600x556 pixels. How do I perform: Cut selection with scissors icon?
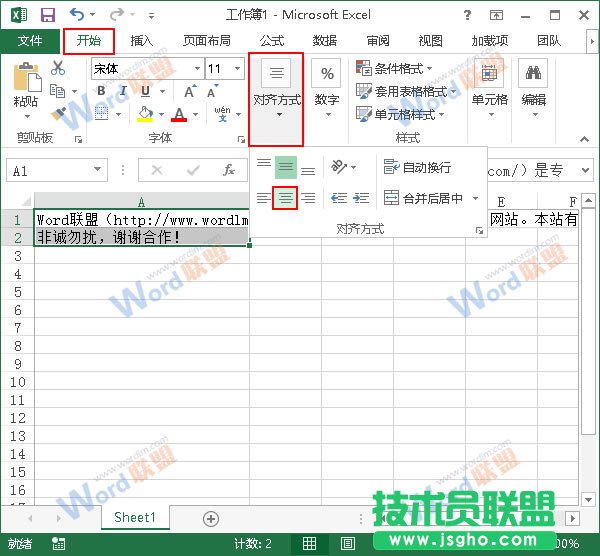pyautogui.click(x=58, y=68)
